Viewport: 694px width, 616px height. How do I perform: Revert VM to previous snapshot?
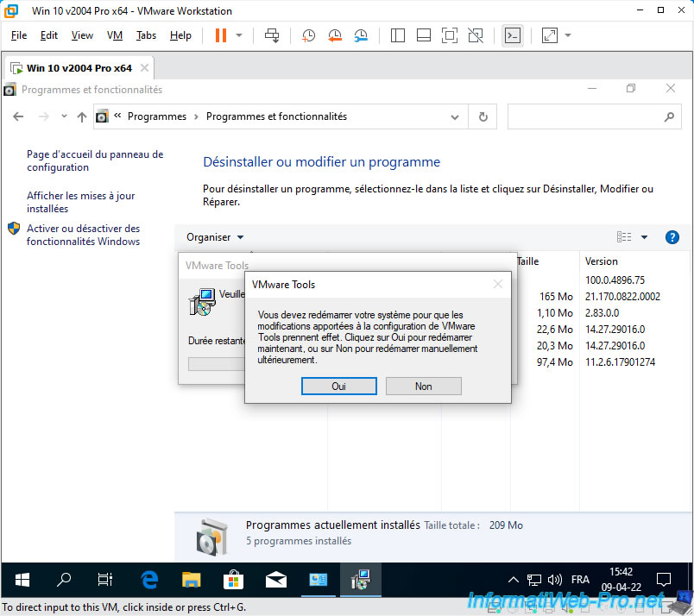tap(335, 35)
